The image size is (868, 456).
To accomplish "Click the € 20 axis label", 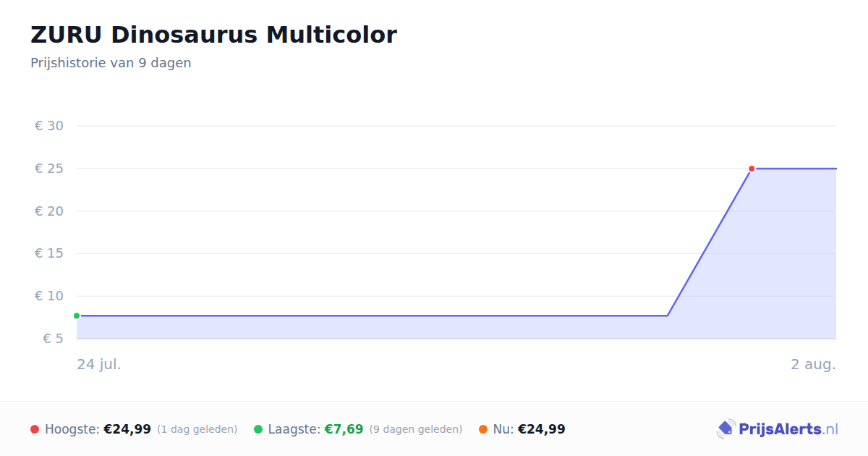I will click(49, 211).
